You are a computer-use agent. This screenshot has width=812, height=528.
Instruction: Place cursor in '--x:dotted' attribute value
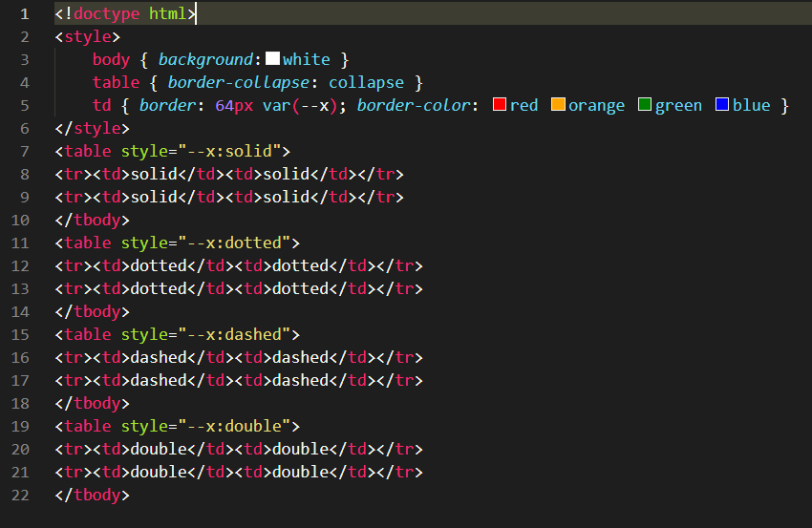pos(234,243)
